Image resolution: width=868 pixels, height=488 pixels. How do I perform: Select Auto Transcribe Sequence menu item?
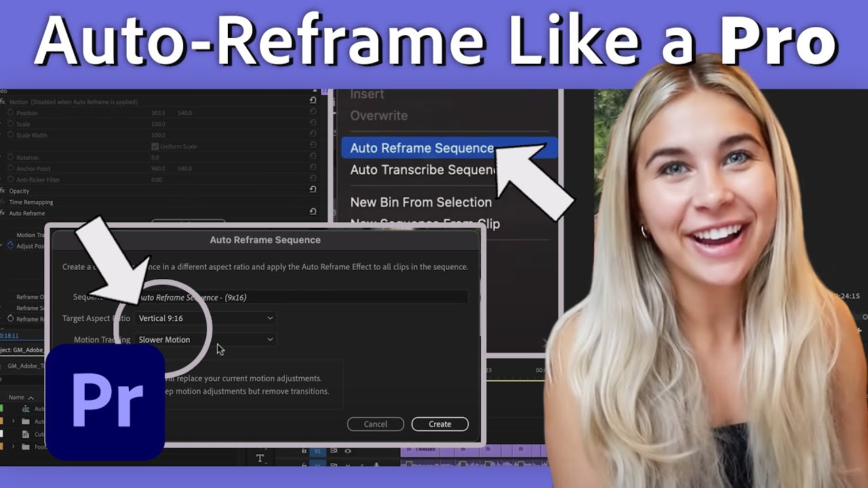coord(425,170)
